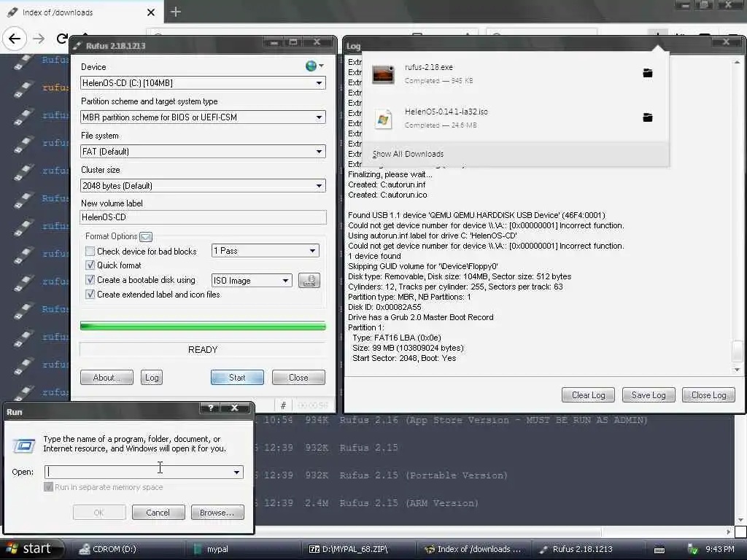Viewport: 747px width, 560px height.
Task: Click the ISO image select disc icon
Action: (309, 281)
